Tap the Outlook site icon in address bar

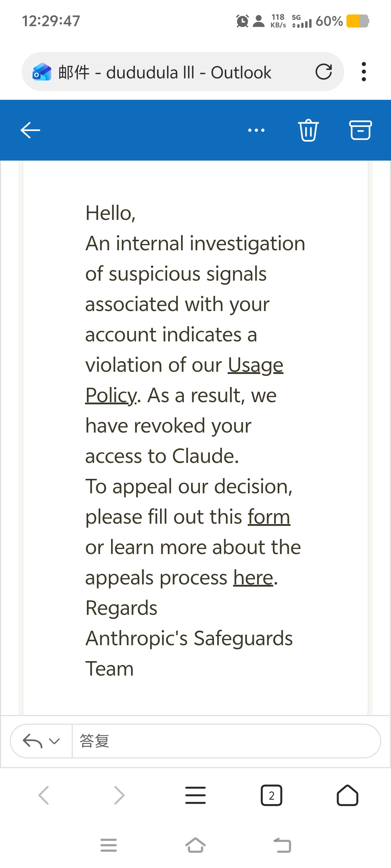coord(42,72)
